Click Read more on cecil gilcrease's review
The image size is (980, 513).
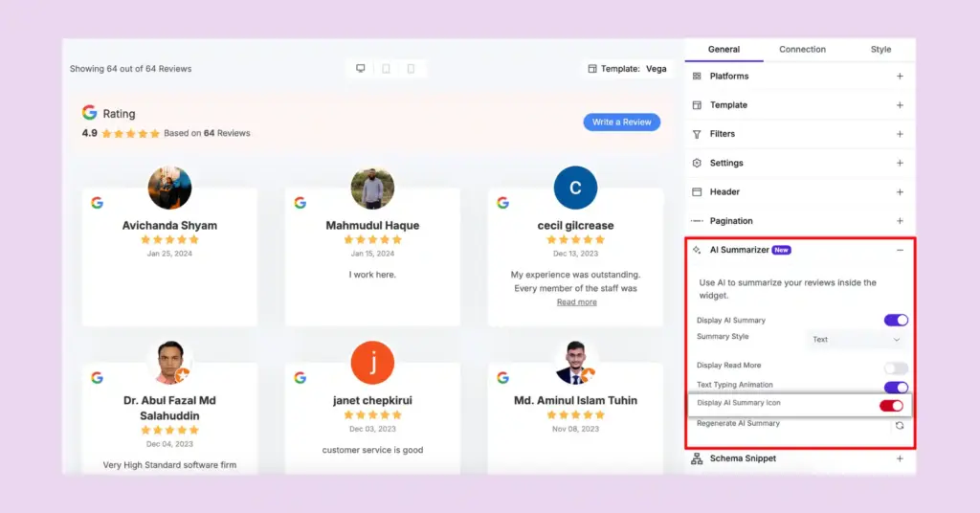coord(576,302)
